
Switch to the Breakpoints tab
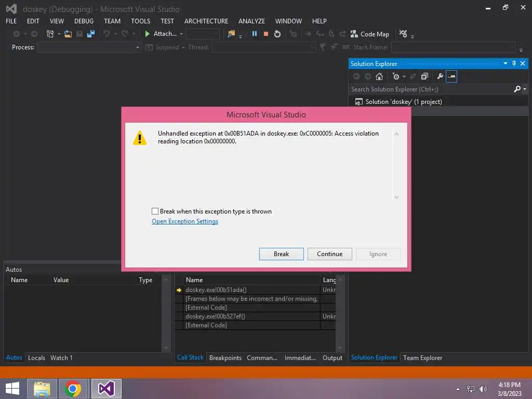click(x=225, y=357)
